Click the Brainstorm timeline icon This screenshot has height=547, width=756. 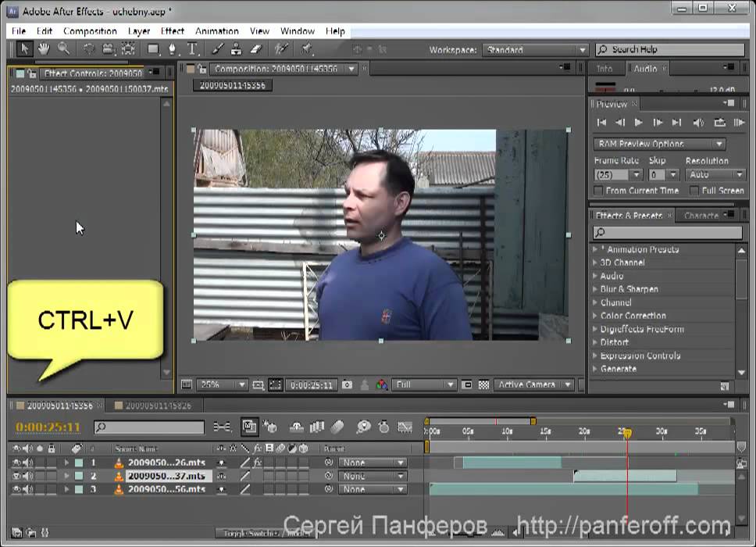pyautogui.click(x=363, y=427)
